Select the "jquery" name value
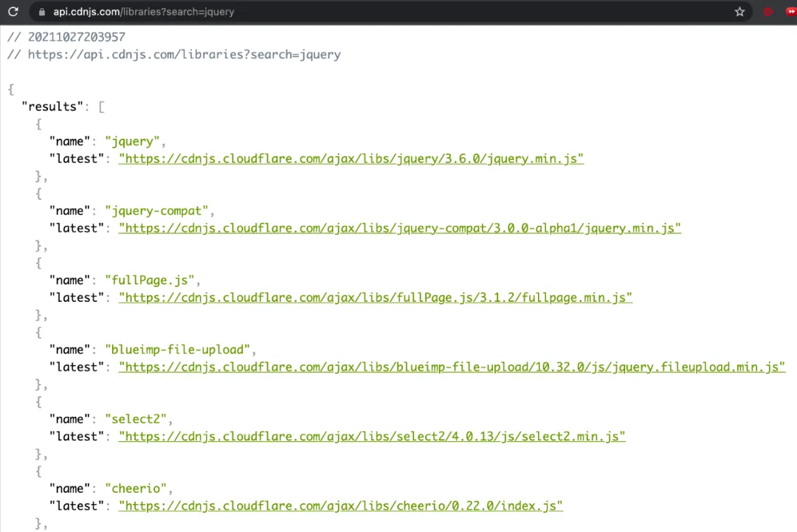Screen dimensions: 797x532 [132, 142]
